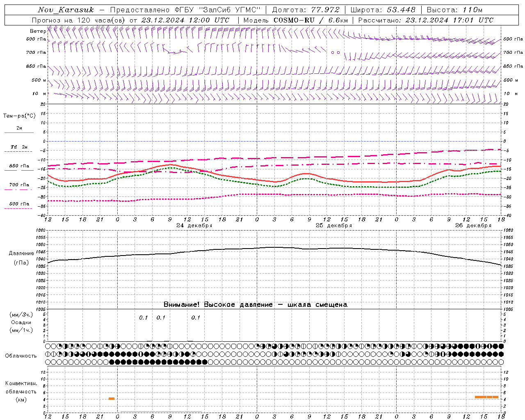Click the Конвективн. convective cloud label
This screenshot has height=420, width=525.
(x=21, y=383)
